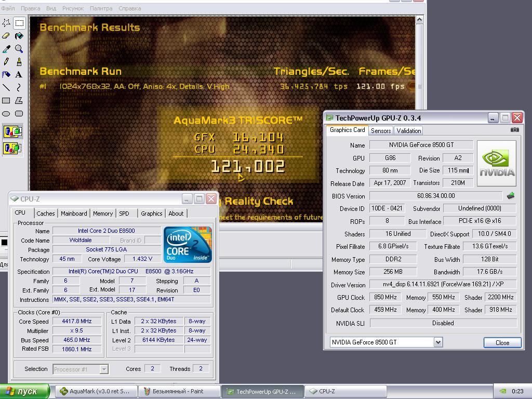Screen dimensions: 532x399
Task: Click the NVIDIA logo in GPU-Z
Action: coord(497,163)
